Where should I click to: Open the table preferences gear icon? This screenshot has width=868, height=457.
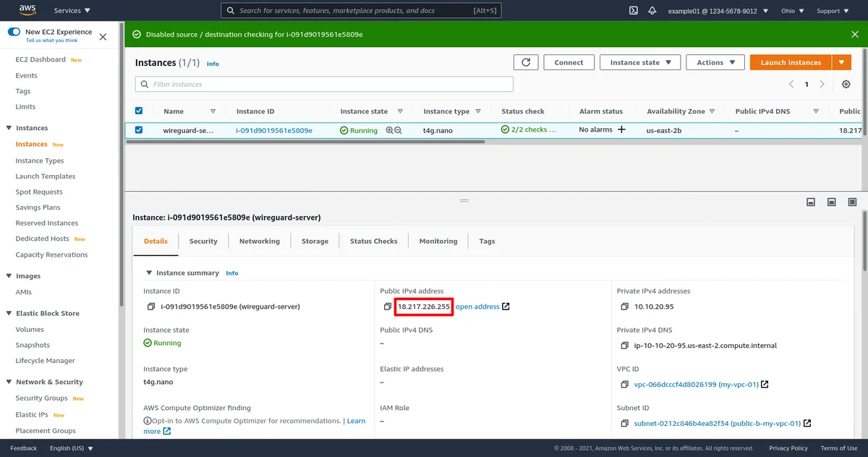[x=846, y=85]
